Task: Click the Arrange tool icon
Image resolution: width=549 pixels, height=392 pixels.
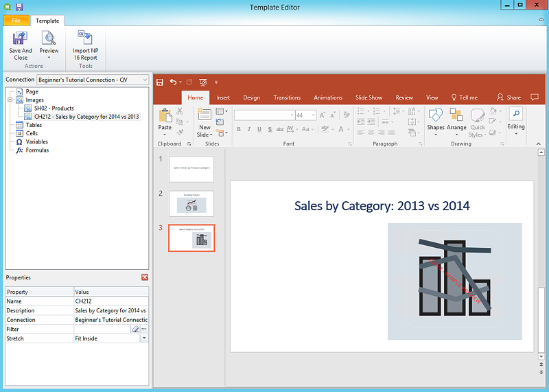Action: click(456, 116)
